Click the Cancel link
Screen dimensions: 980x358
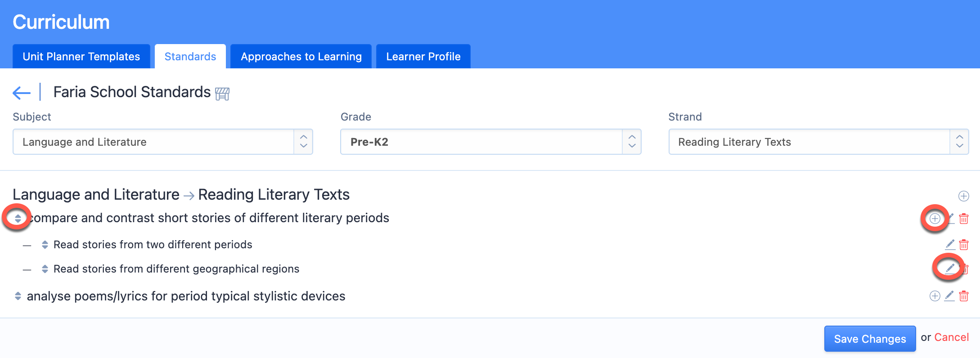tap(951, 337)
